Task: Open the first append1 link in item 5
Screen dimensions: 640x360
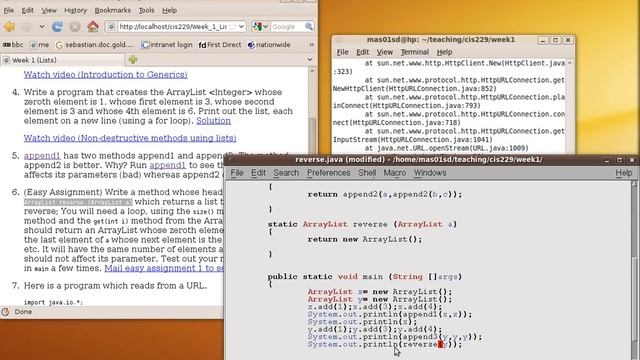Action: 42,156
